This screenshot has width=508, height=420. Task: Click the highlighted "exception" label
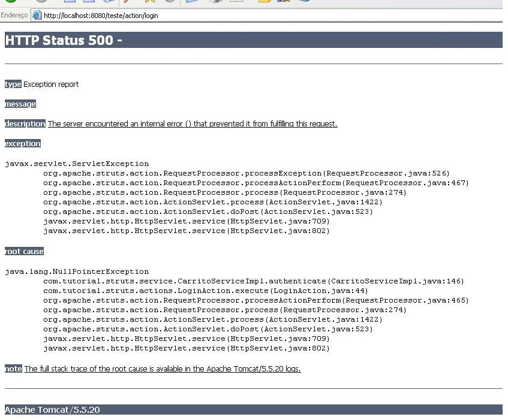click(x=23, y=143)
